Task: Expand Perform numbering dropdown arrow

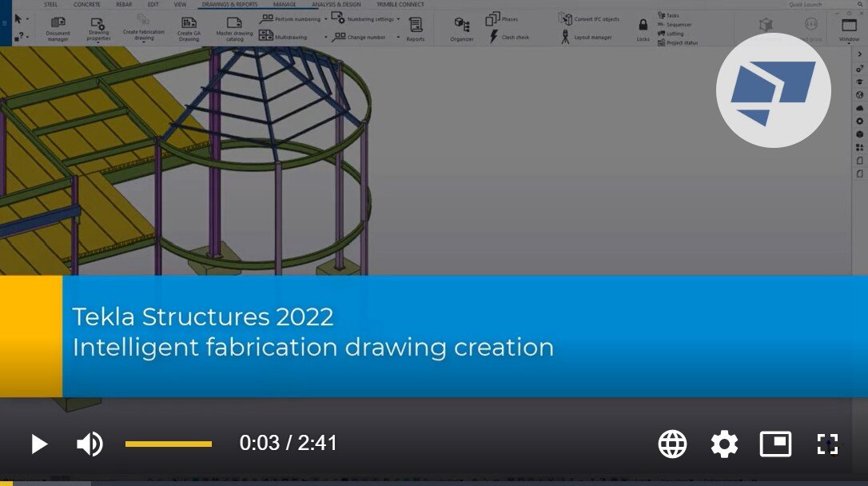Action: 325,19
